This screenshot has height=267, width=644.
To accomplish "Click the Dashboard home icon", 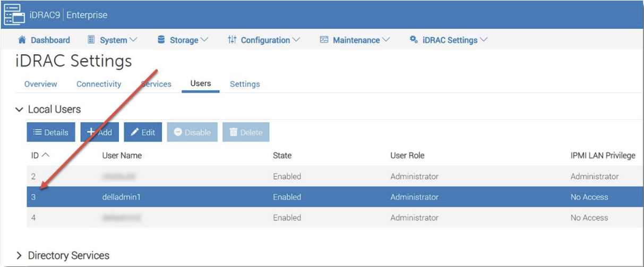I will pos(22,40).
